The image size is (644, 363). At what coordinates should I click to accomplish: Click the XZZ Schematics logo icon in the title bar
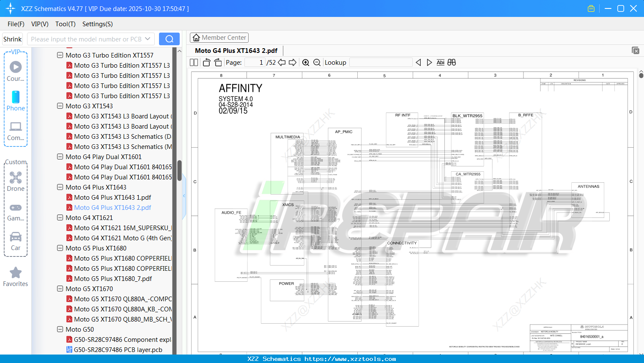11,8
